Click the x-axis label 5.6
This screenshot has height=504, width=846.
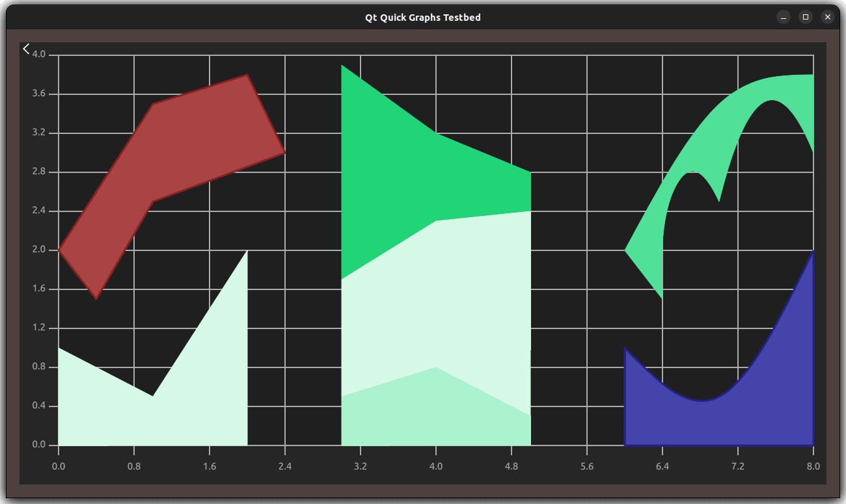(587, 466)
